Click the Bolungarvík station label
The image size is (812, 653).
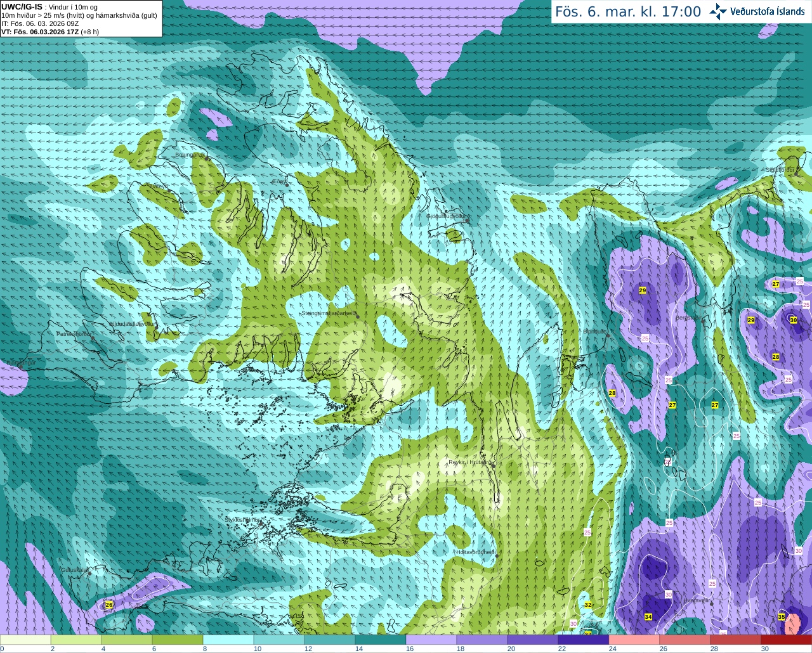pyautogui.click(x=190, y=154)
